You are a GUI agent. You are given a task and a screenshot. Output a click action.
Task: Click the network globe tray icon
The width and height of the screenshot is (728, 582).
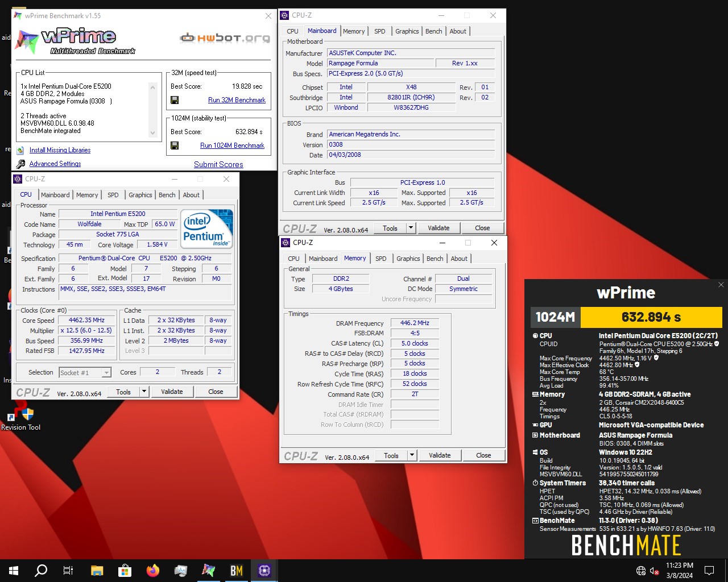pos(641,571)
